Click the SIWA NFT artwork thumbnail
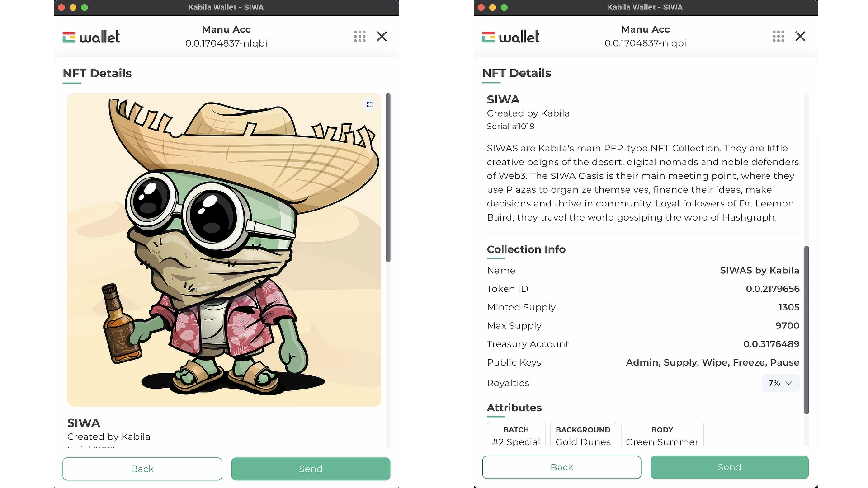 (x=224, y=249)
